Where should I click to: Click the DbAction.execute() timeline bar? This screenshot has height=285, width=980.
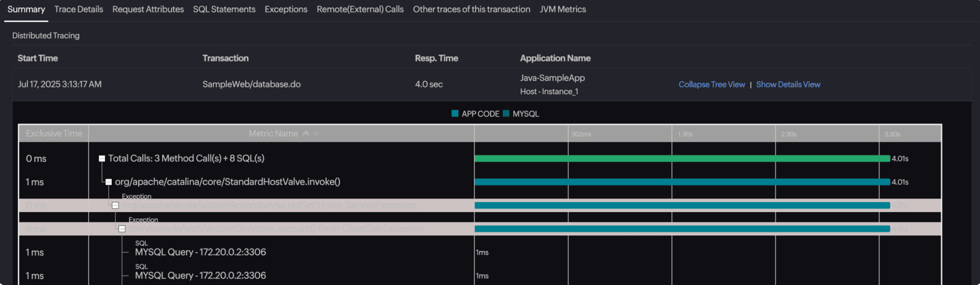pyautogui.click(x=682, y=229)
